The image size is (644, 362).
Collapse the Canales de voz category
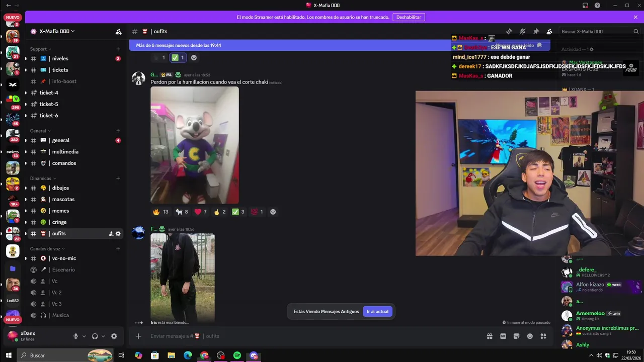(47, 249)
